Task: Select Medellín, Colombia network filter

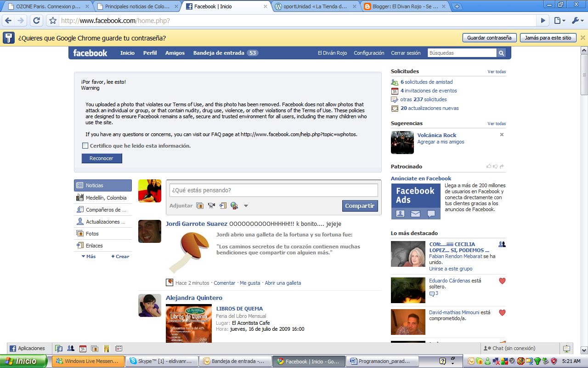Action: [x=103, y=198]
